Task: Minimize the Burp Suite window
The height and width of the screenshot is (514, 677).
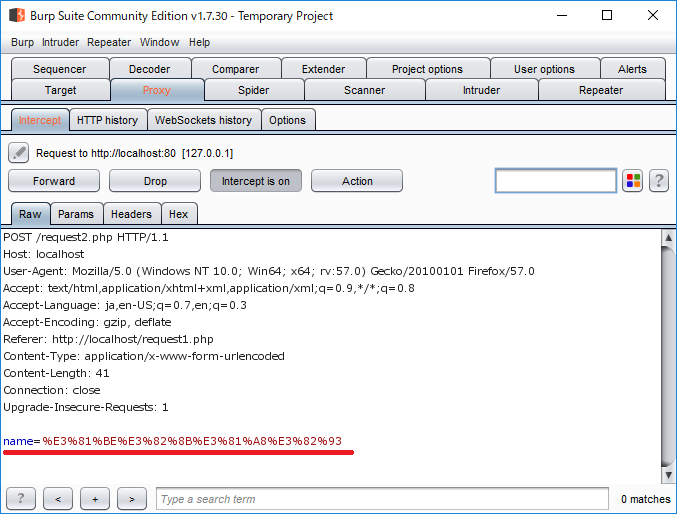Action: tap(562, 16)
